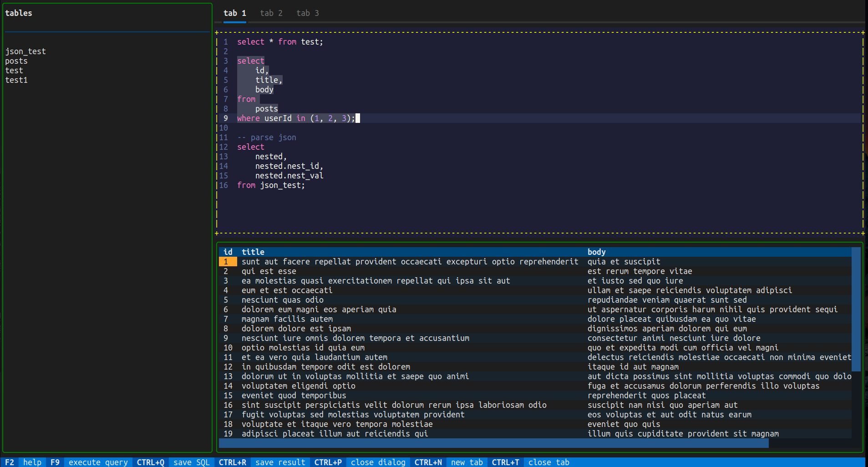Click the save result action
868x467 pixels.
pyautogui.click(x=280, y=462)
